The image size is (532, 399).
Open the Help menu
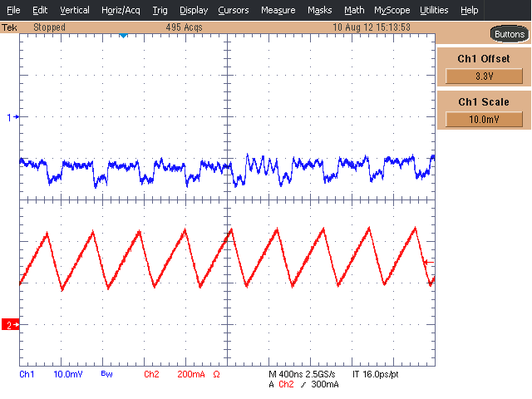pos(469,10)
